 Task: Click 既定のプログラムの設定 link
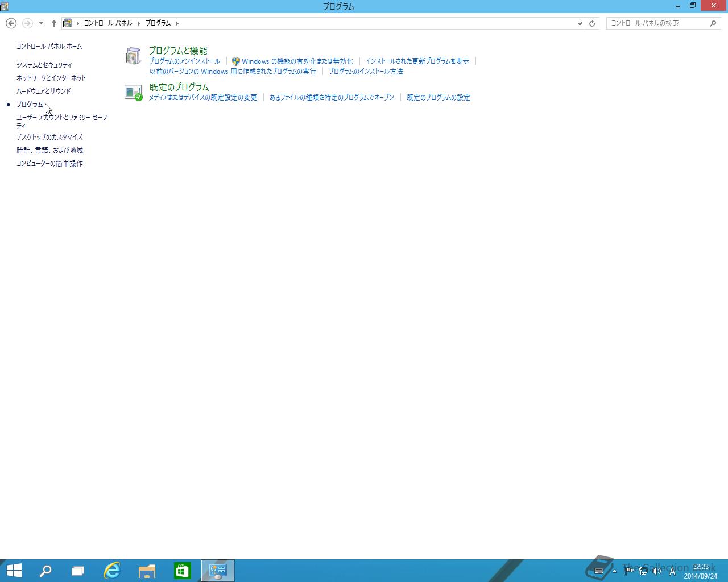coord(439,98)
